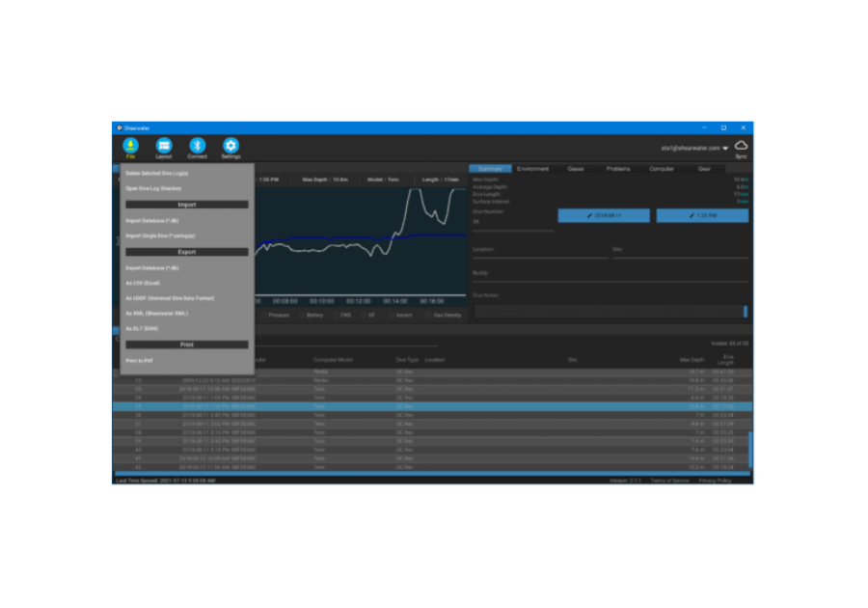Expand the account email dropdown arrow
868x608 pixels.
(725, 149)
